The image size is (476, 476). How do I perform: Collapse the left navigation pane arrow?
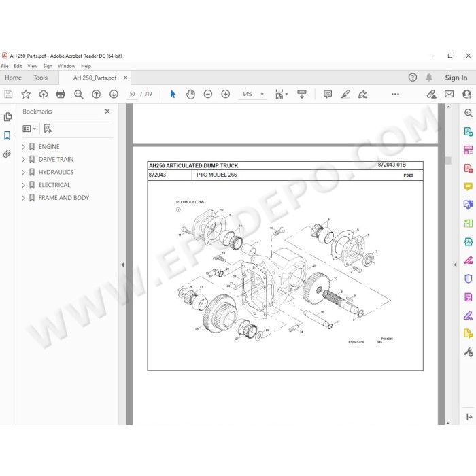pos(122,265)
